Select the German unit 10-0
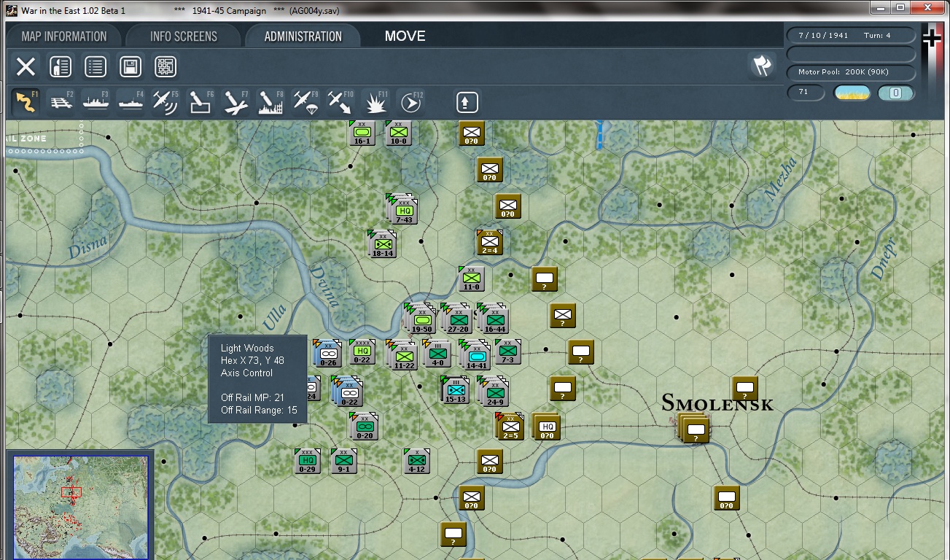The width and height of the screenshot is (950, 560). pyautogui.click(x=398, y=133)
